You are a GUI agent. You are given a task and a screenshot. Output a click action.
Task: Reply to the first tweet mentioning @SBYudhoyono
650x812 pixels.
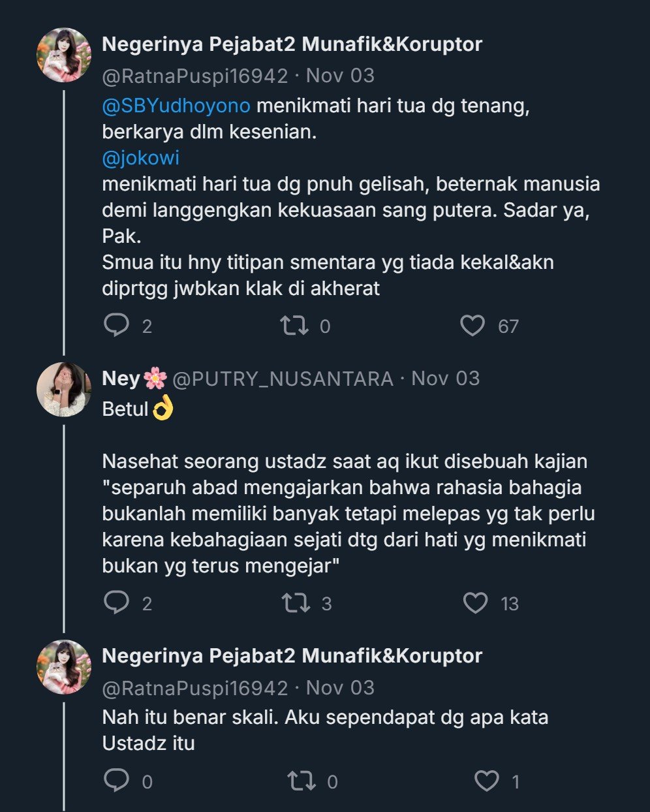(x=117, y=325)
